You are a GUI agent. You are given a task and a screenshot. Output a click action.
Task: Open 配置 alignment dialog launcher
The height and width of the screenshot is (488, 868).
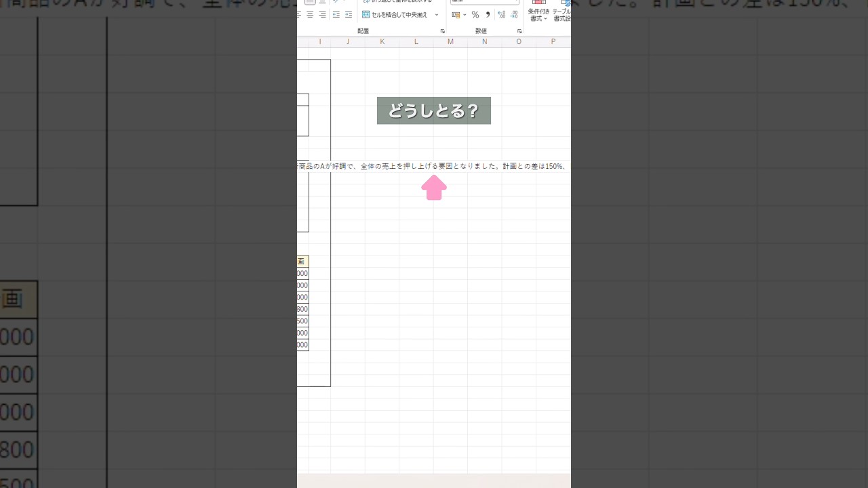(443, 31)
